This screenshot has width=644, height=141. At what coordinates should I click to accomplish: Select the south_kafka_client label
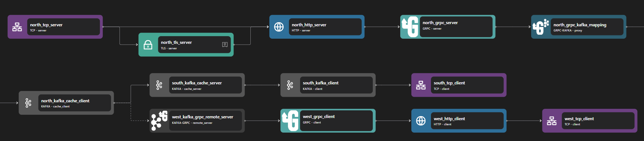pos(321,83)
